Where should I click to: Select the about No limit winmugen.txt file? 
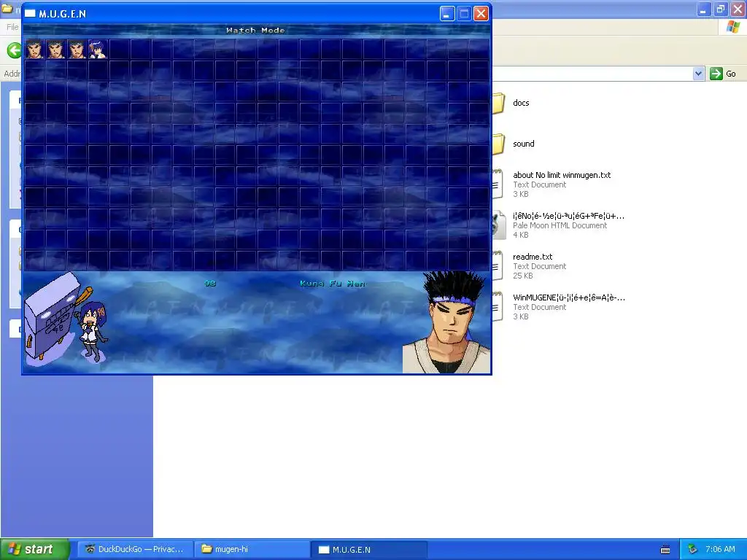[x=561, y=175]
